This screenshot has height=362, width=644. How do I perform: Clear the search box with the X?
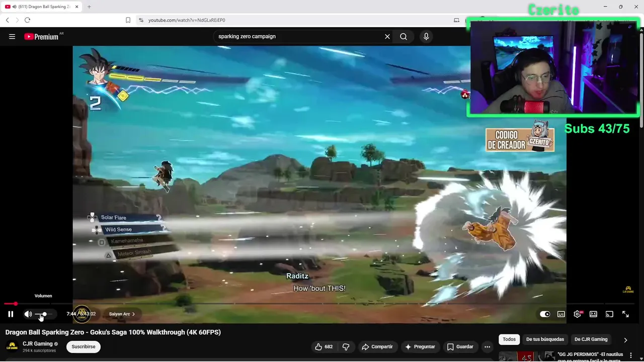pyautogui.click(x=387, y=37)
